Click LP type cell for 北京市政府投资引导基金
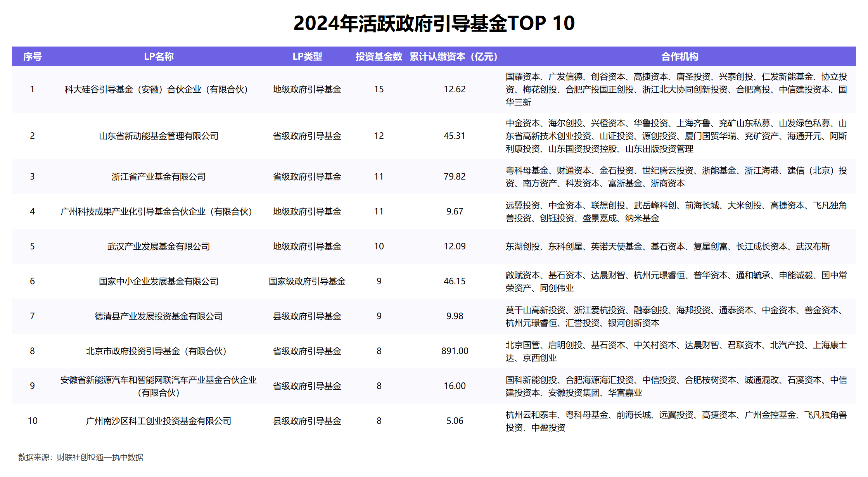868x477 pixels. [307, 351]
